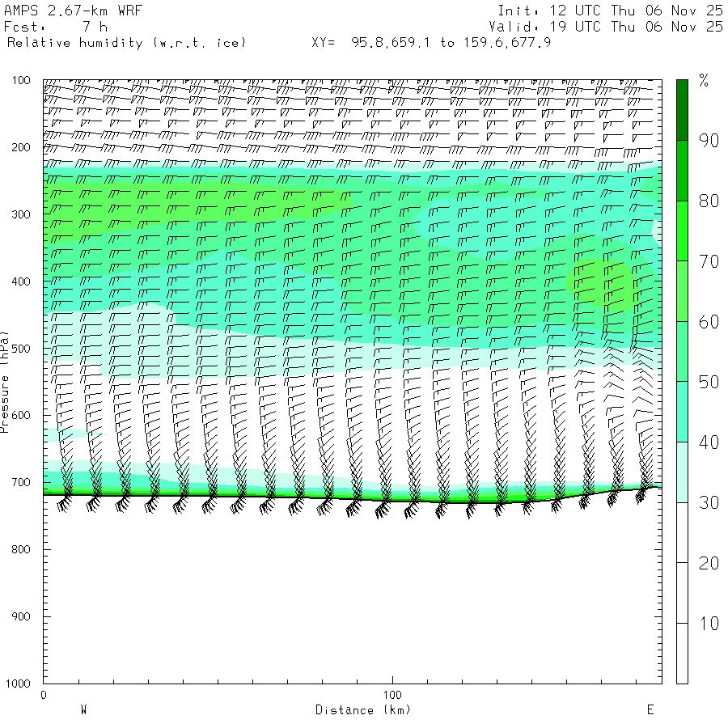Screen dimensions: 728x728
Task: Click the percent symbol above the color bar
Action: [x=704, y=80]
